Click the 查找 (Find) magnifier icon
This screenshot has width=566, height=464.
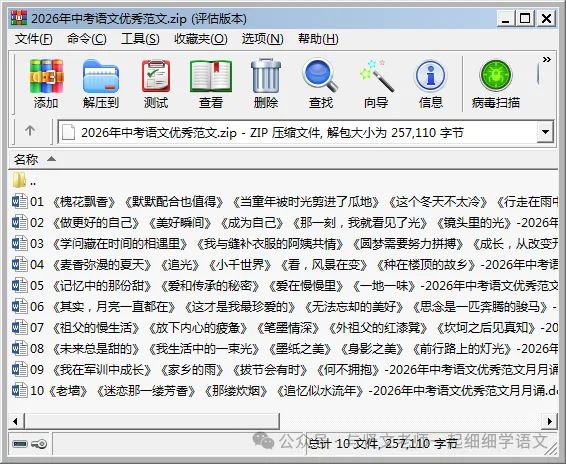pos(320,76)
